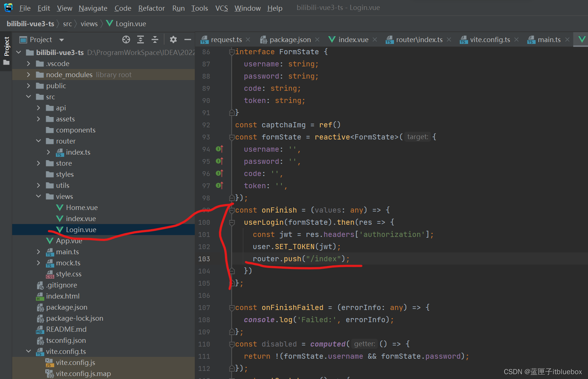The height and width of the screenshot is (379, 588).
Task: Click the implements gutter icon on line 97
Action: (x=219, y=186)
